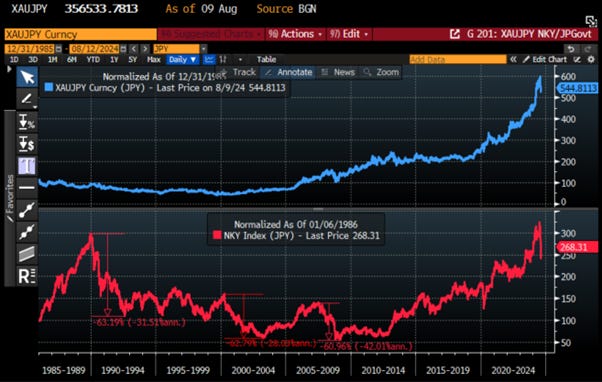Set range to 6M
This screenshot has width=602, height=382.
(x=72, y=60)
